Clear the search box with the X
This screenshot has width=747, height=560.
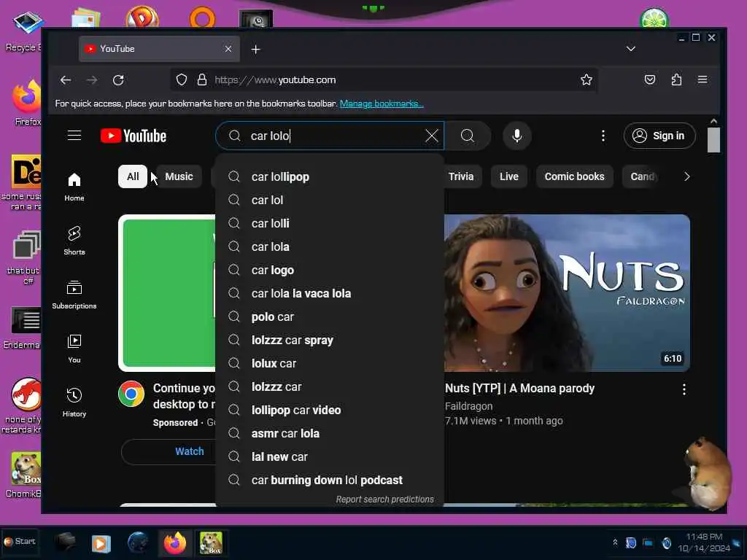pyautogui.click(x=432, y=136)
